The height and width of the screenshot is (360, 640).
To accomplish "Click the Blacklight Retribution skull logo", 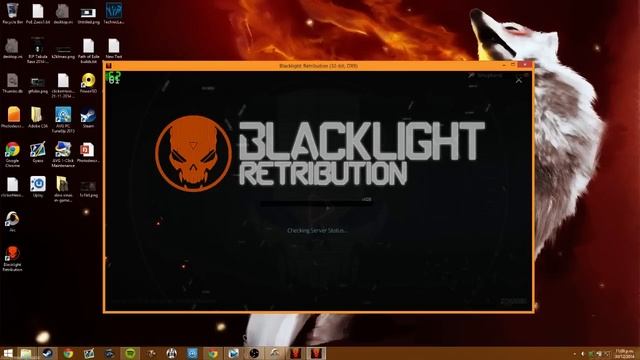I will tap(193, 154).
